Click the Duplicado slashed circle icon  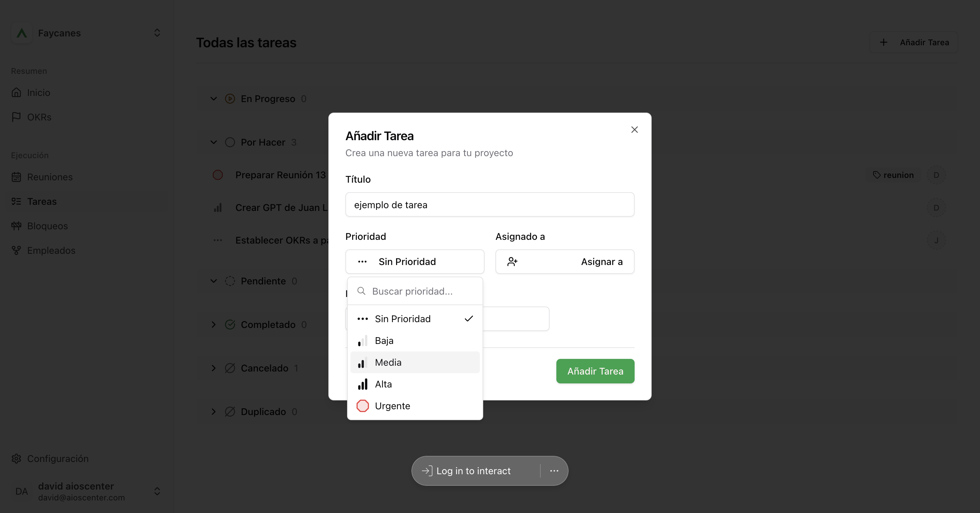(230, 412)
